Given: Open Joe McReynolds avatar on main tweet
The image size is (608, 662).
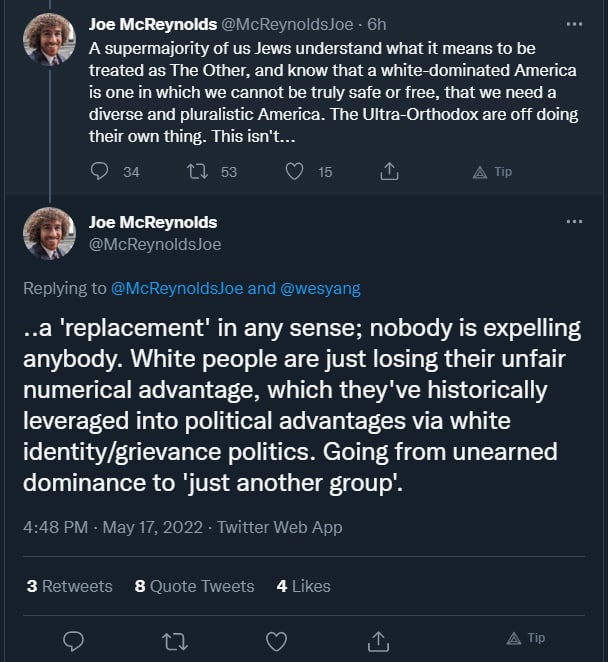Looking at the screenshot, I should 49,233.
